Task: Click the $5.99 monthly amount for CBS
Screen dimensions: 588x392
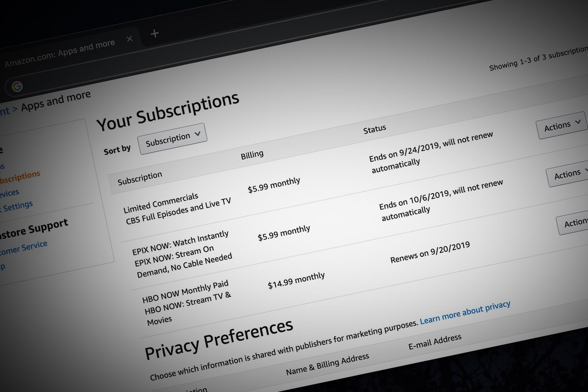Action: tap(274, 185)
